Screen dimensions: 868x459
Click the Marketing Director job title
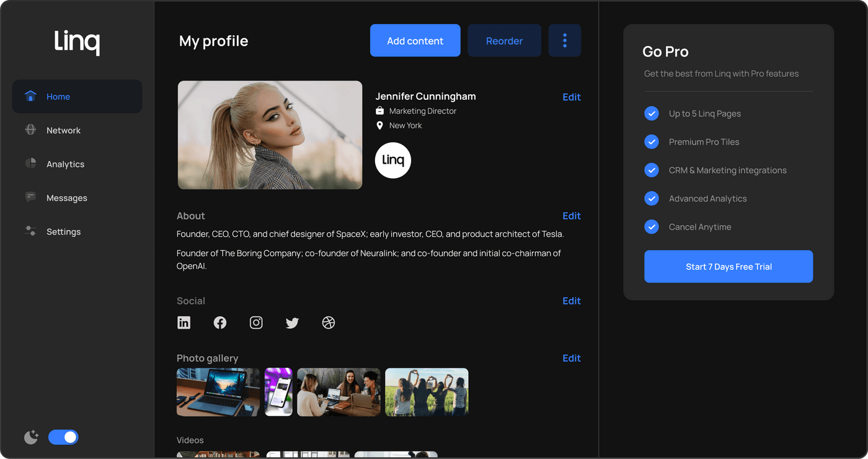423,111
